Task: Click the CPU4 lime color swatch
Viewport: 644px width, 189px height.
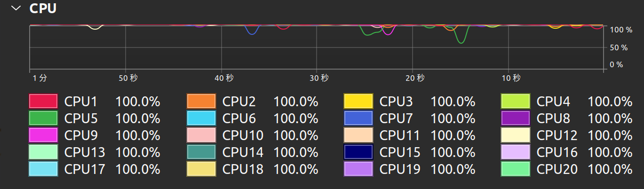Action: (516, 101)
